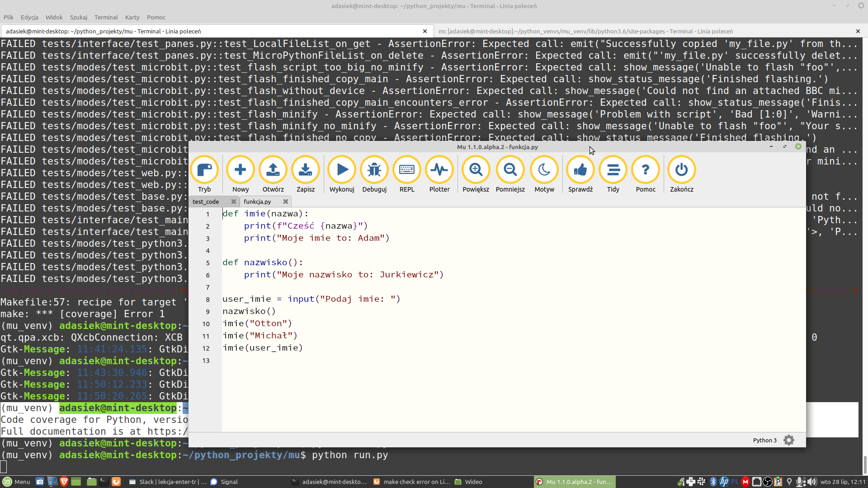The width and height of the screenshot is (868, 488).
Task: Open the Szukaj menu in Terminal
Action: [79, 17]
